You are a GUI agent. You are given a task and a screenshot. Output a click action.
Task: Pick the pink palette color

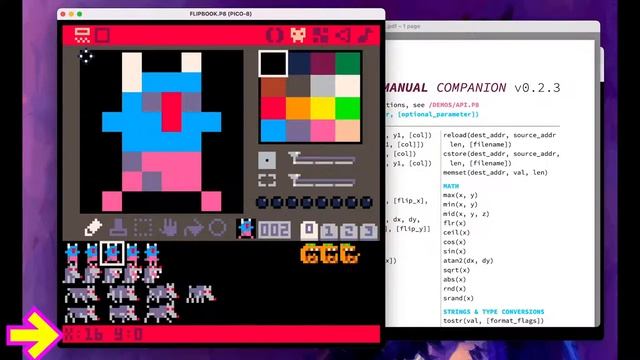coord(323,131)
